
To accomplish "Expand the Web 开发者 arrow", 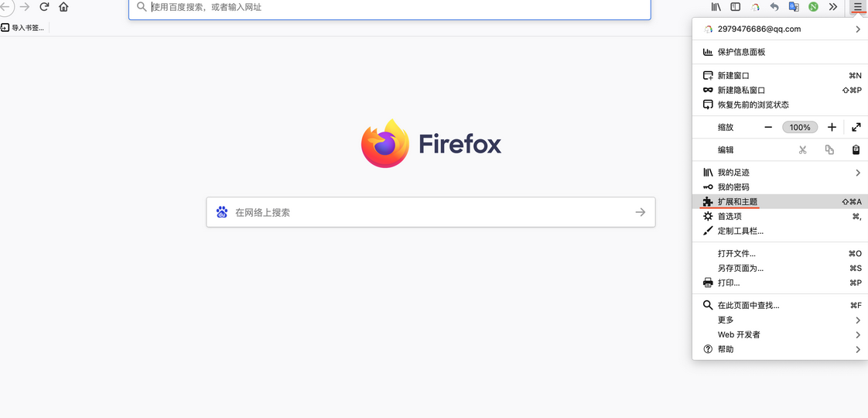I will (x=858, y=334).
